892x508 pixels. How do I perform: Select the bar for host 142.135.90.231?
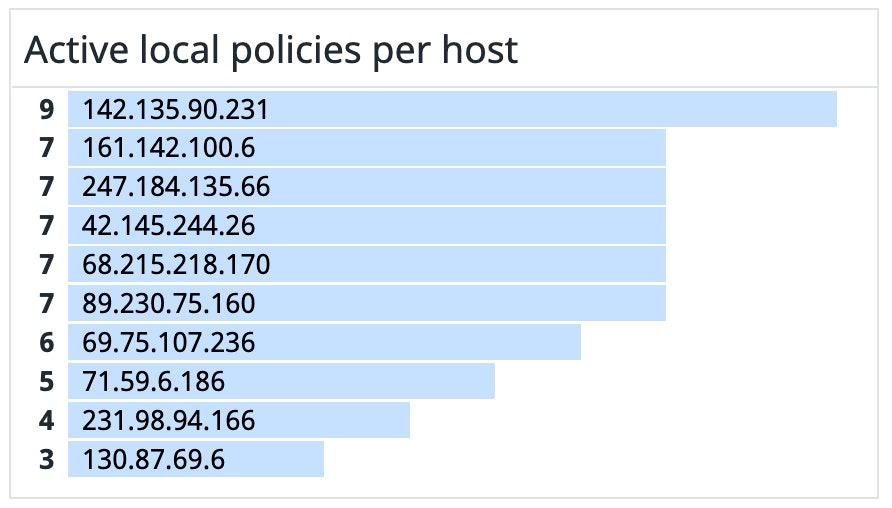452,109
